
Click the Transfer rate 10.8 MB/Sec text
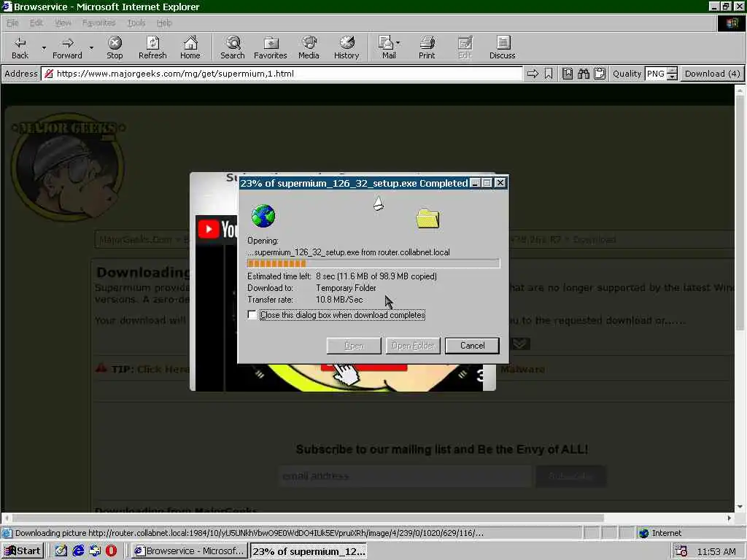click(x=338, y=300)
